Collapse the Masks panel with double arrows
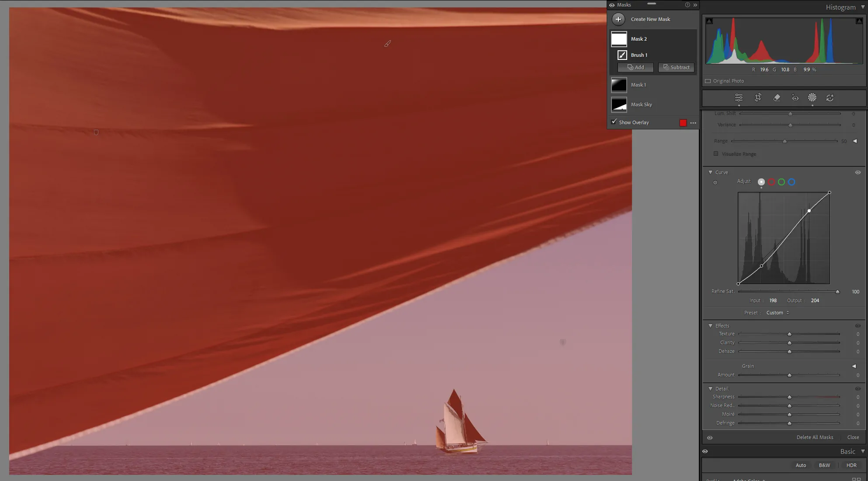 pos(695,5)
